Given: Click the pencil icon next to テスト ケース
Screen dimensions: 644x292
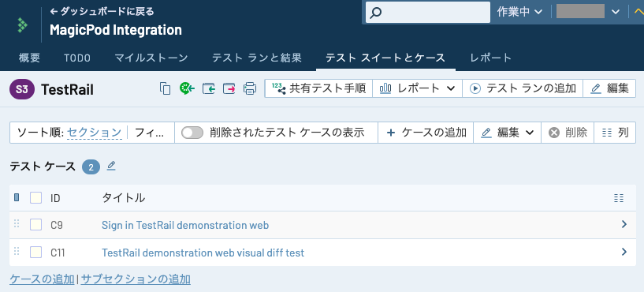Looking at the screenshot, I should tap(111, 166).
